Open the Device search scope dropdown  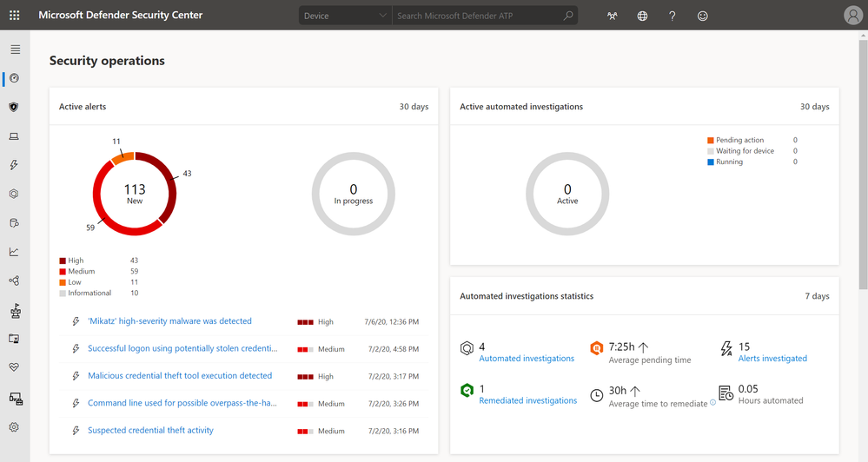click(345, 16)
